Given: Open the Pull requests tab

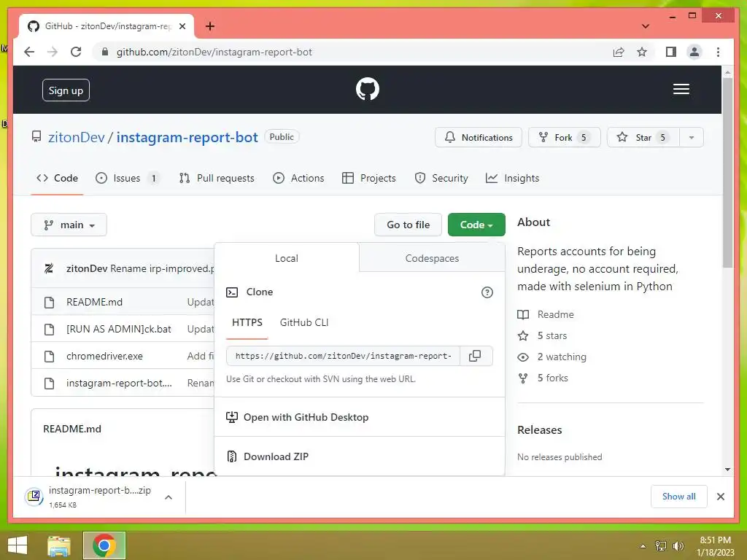Looking at the screenshot, I should [217, 178].
